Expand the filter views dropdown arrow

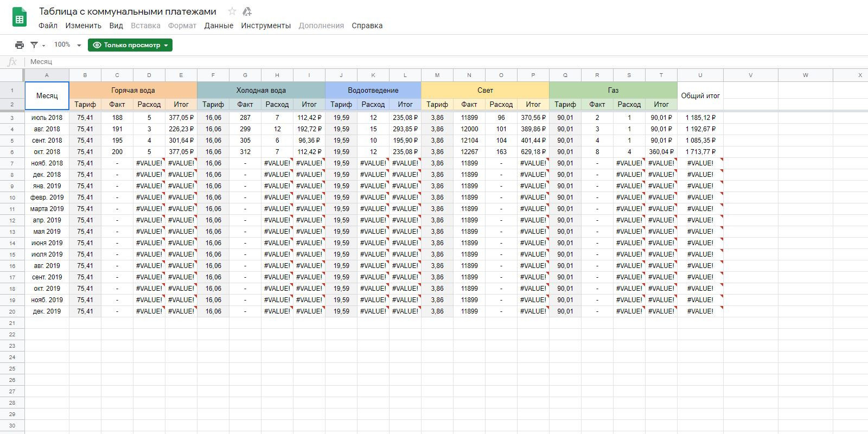click(x=44, y=46)
